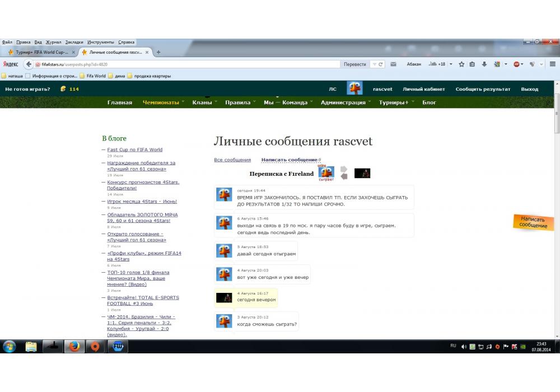
Task: Open Firefox from the Windows taskbar
Action: point(74,346)
